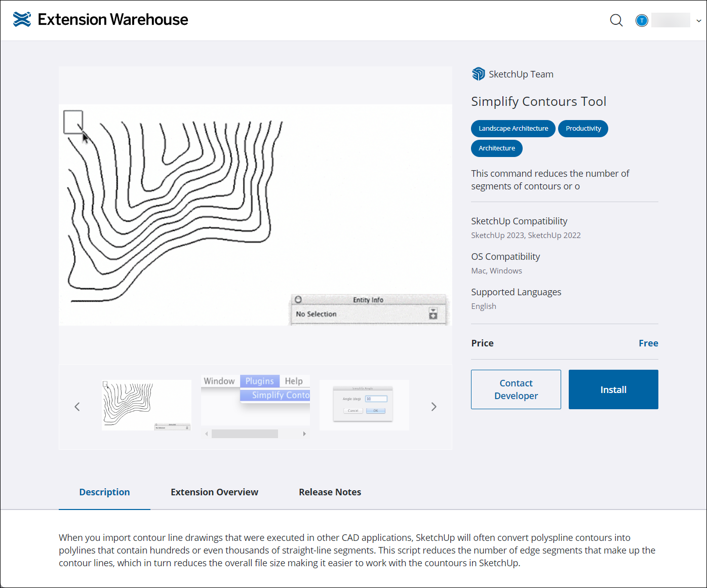Viewport: 707px width, 588px height.
Task: Open the Release Notes tab
Action: pyautogui.click(x=330, y=492)
